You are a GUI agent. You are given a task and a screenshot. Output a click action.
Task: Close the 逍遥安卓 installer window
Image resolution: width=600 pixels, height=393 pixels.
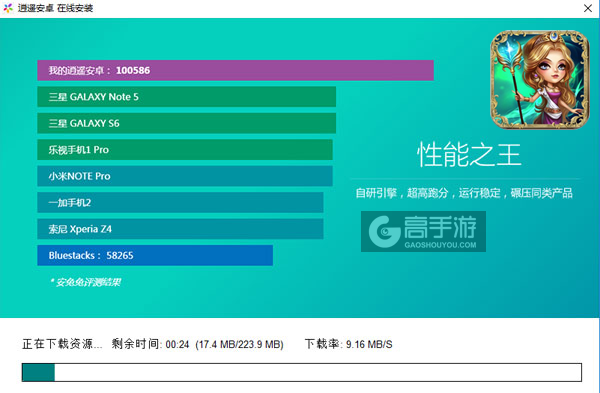point(588,8)
